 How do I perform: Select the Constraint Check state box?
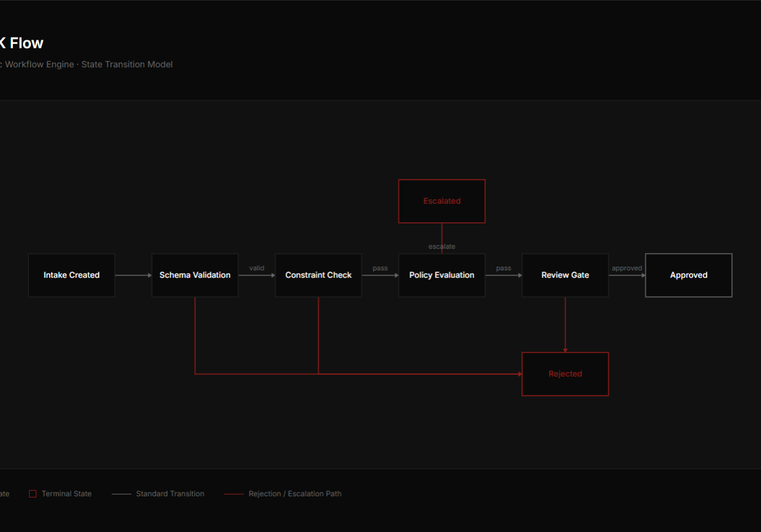pos(318,275)
